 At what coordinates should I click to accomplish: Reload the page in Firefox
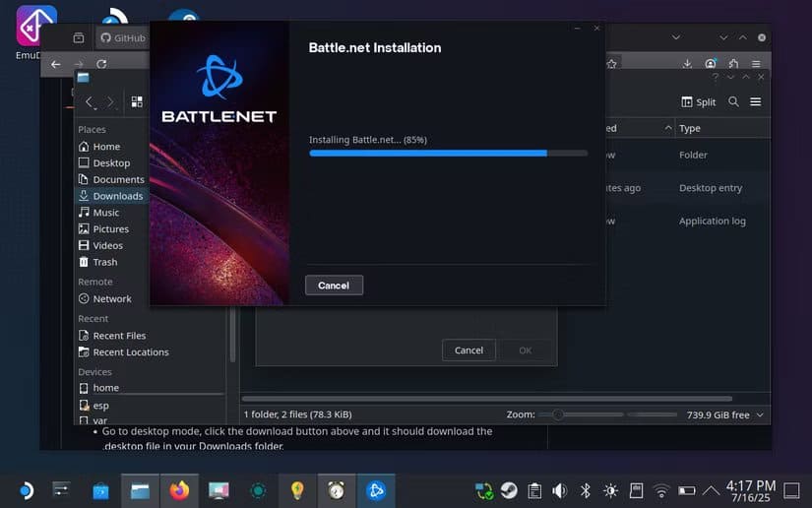pos(101,64)
